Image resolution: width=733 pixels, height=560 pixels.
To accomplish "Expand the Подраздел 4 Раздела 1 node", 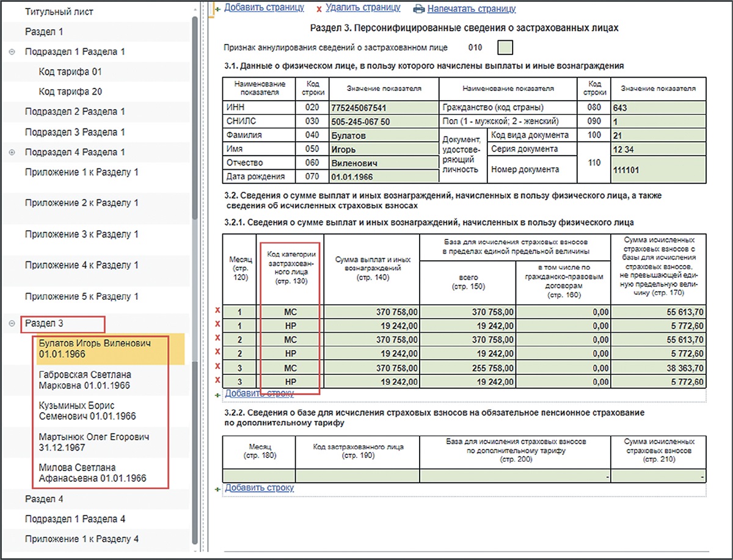I will click(x=12, y=152).
